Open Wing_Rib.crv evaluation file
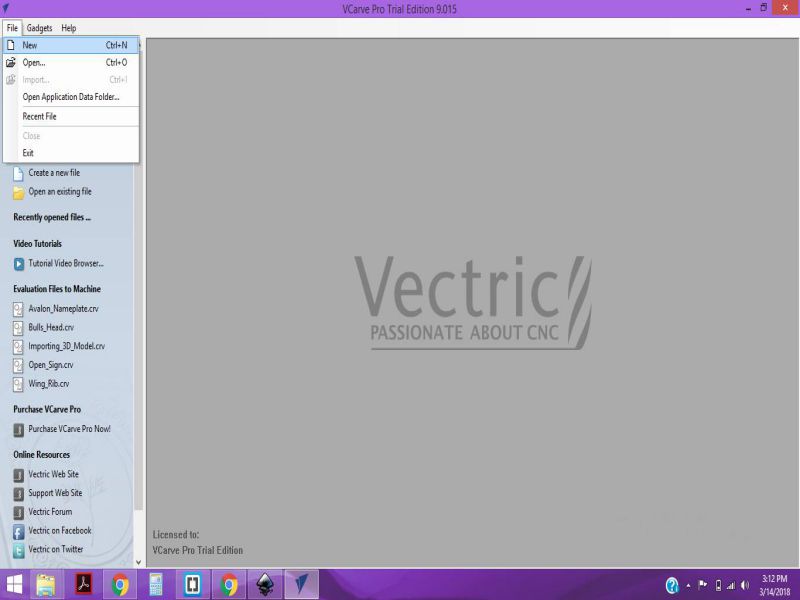 pyautogui.click(x=48, y=384)
